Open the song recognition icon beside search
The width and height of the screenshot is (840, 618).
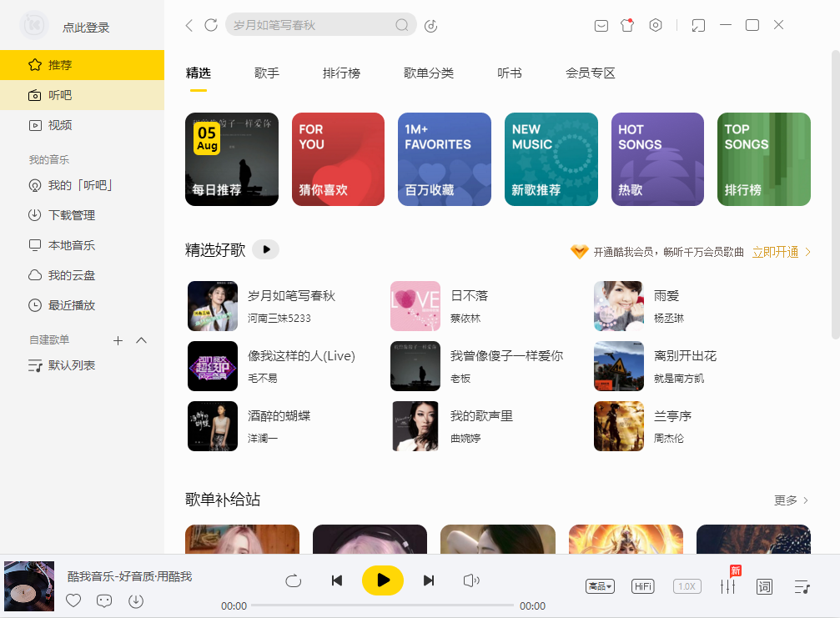pos(430,26)
